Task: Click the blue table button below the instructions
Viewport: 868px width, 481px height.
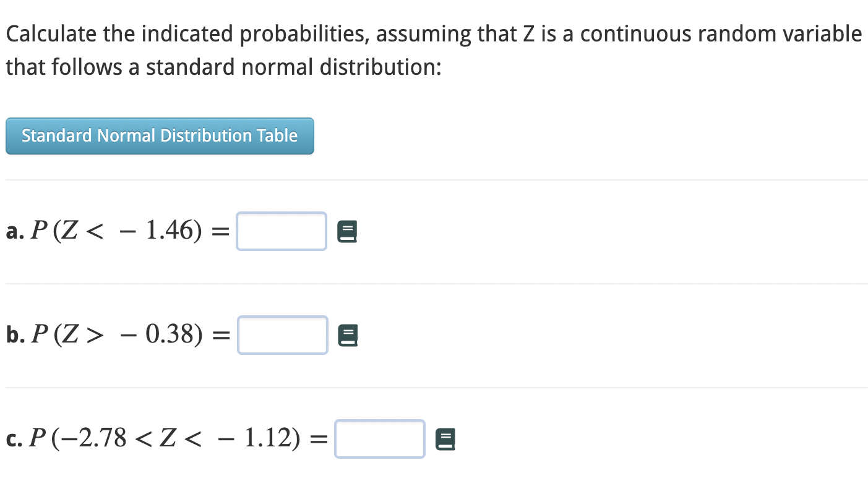Action: click(x=160, y=136)
